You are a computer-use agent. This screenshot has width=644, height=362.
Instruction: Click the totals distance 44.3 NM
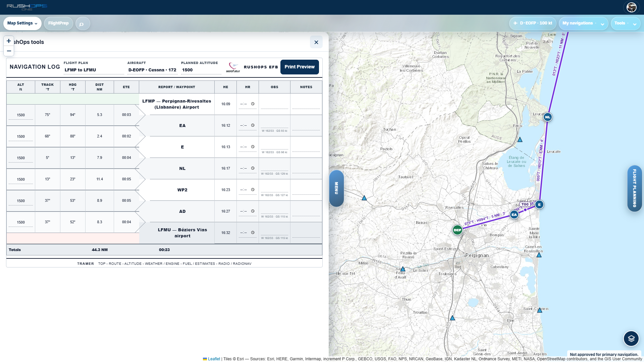click(x=100, y=250)
